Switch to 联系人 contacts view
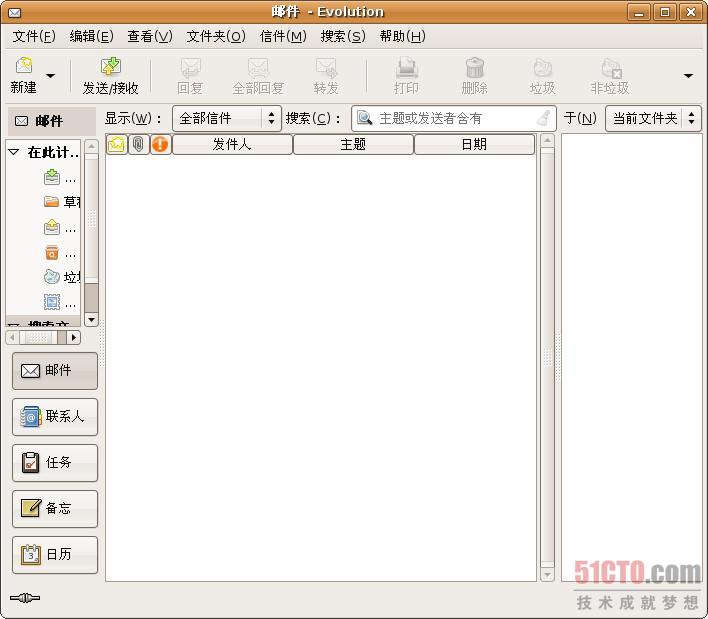 55,417
